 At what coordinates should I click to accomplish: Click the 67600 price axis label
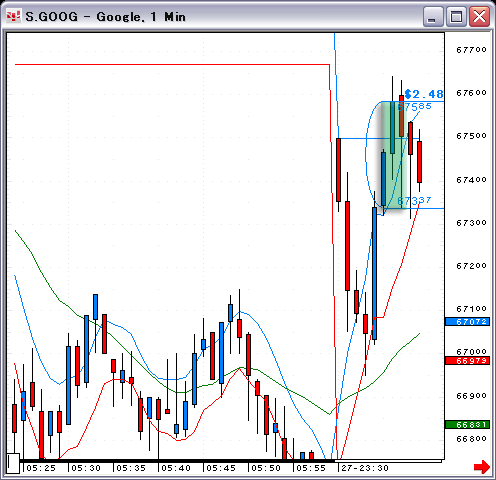[471, 93]
